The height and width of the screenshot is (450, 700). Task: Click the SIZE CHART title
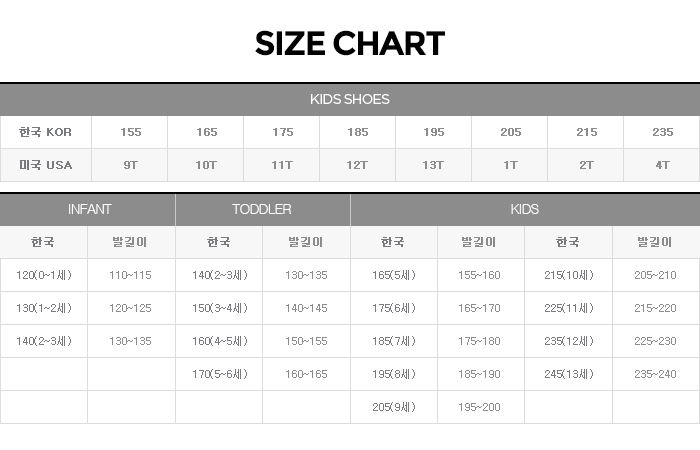click(350, 44)
